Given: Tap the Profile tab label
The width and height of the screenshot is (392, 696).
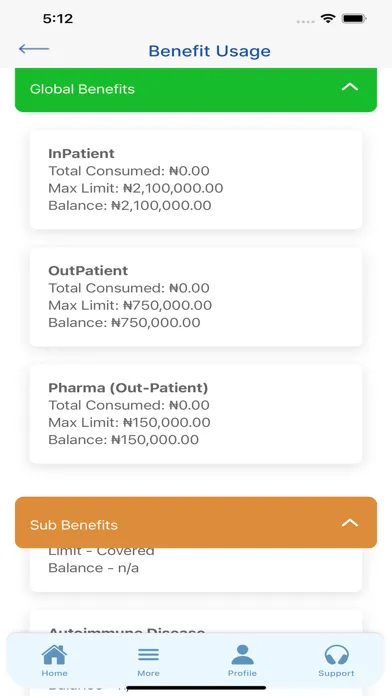Looking at the screenshot, I should pyautogui.click(x=242, y=673).
